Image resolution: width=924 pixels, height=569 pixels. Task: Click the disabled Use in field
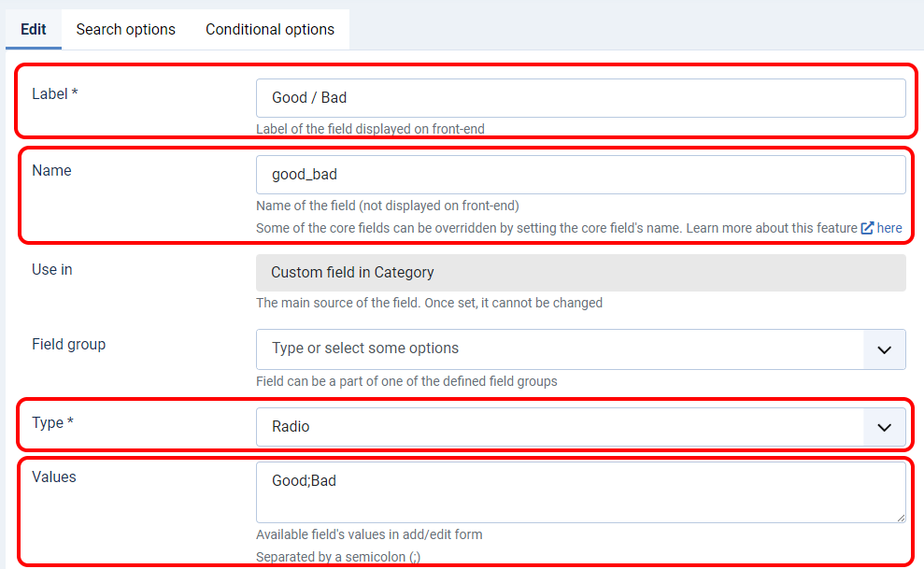tap(580, 273)
